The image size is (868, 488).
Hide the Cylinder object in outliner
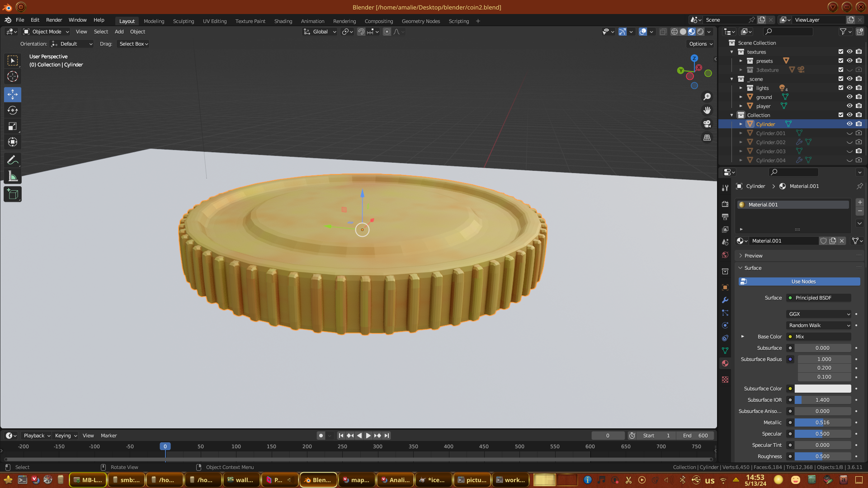pyautogui.click(x=849, y=124)
